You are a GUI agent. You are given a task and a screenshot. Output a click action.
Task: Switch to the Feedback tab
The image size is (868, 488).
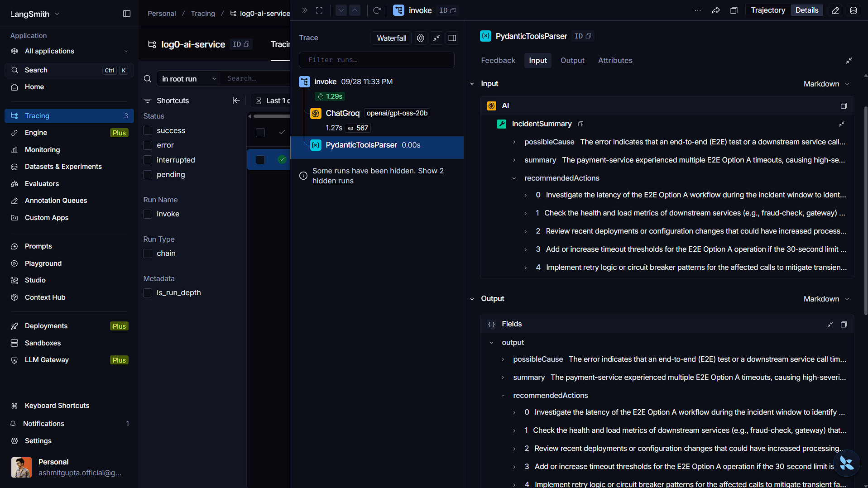click(x=498, y=60)
